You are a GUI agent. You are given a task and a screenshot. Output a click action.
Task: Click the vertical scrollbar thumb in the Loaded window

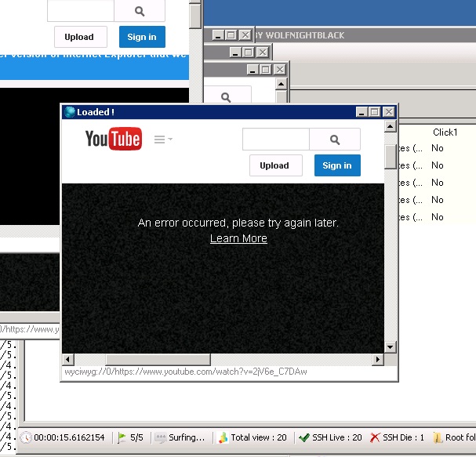coord(390,157)
